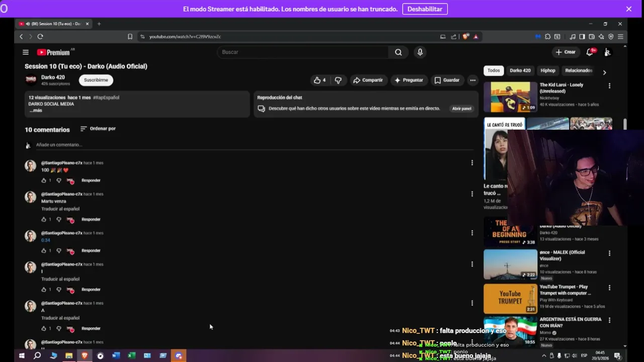Screen dimensions: 644x362
Task: Open Word from the taskbar
Action: pos(116,356)
